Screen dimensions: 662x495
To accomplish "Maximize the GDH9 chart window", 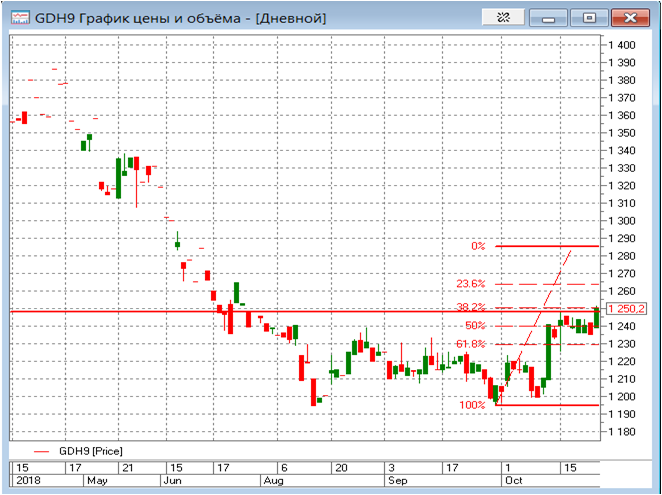I will tap(589, 17).
